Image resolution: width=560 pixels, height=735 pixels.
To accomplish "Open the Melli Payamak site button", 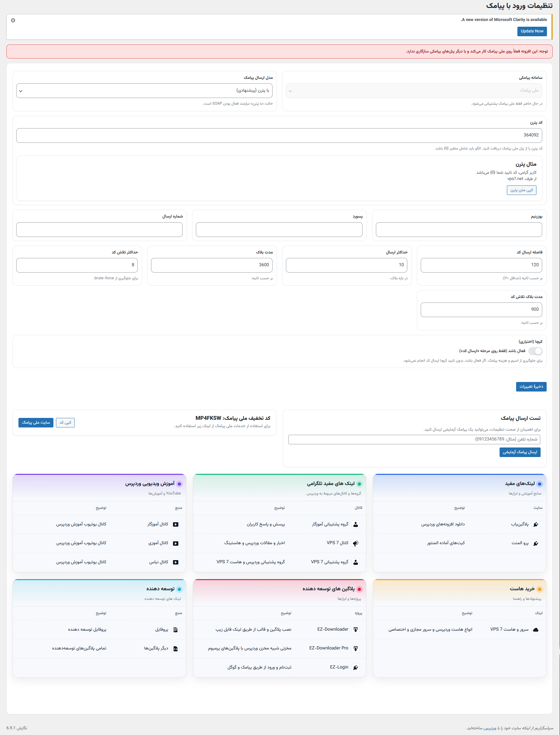I will (36, 422).
